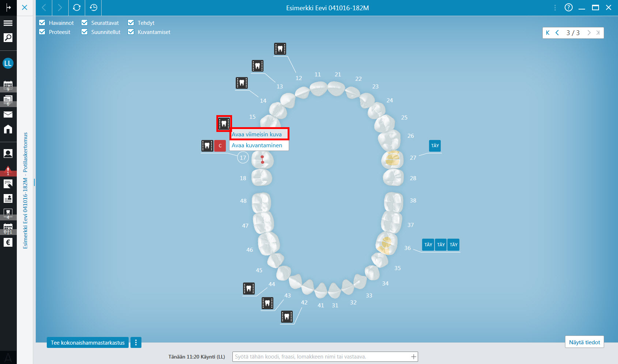Click the mail envelope sidebar icon

click(x=8, y=114)
